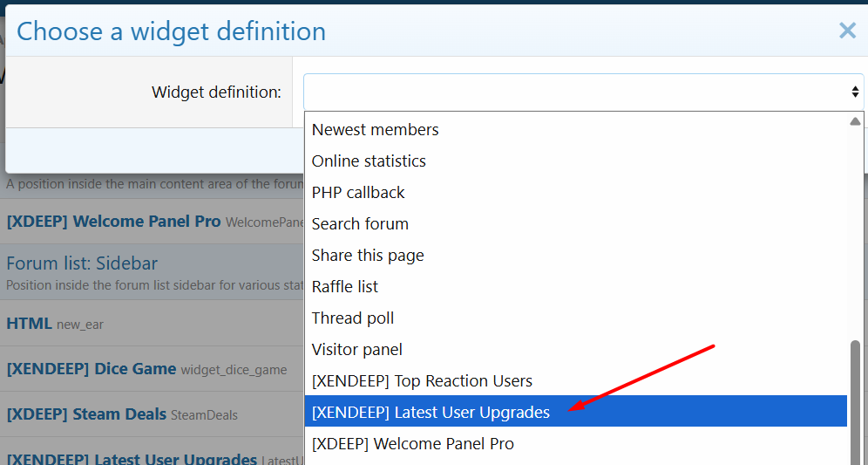Select Newest members option
Screen dimensions: 868x465
376,130
